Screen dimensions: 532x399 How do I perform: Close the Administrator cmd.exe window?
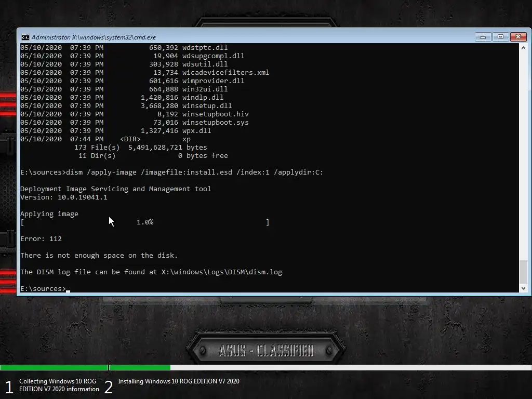point(518,37)
